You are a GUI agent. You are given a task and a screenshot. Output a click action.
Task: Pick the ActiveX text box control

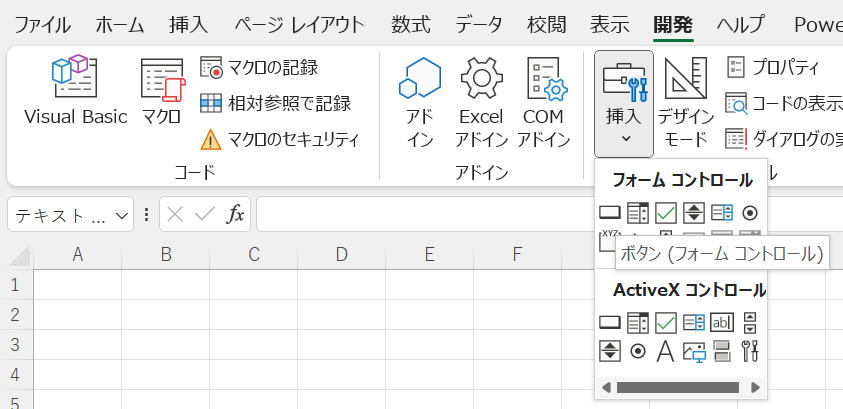[x=722, y=322]
